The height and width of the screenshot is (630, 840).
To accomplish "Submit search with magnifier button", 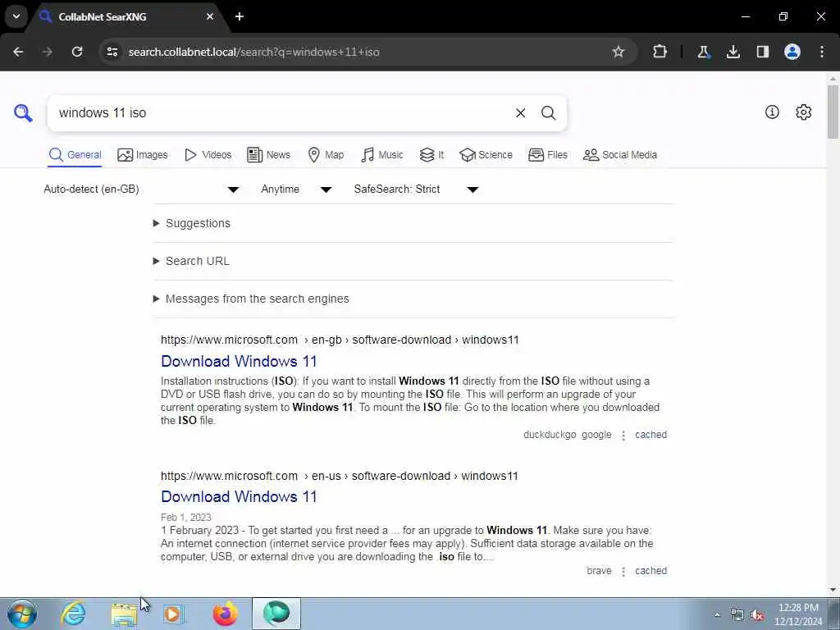I will [548, 113].
